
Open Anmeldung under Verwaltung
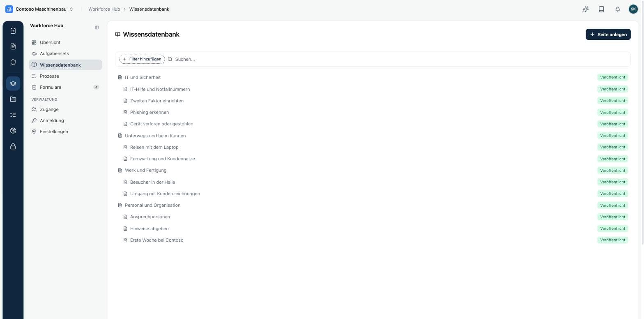click(65, 120)
